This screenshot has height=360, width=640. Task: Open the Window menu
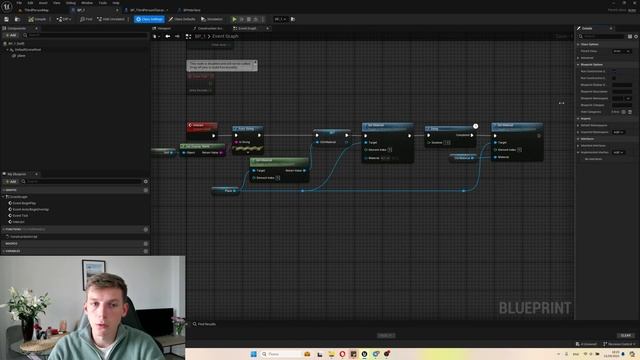87,3
